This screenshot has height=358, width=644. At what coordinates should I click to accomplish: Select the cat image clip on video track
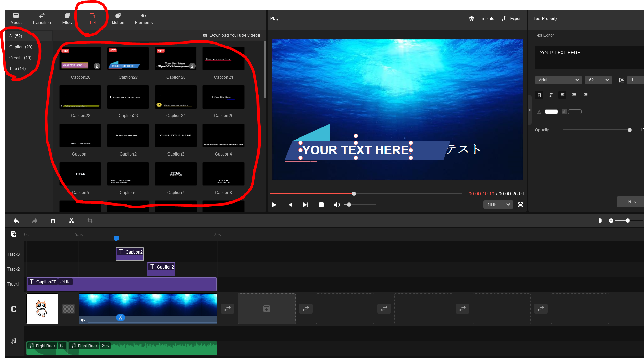42,309
